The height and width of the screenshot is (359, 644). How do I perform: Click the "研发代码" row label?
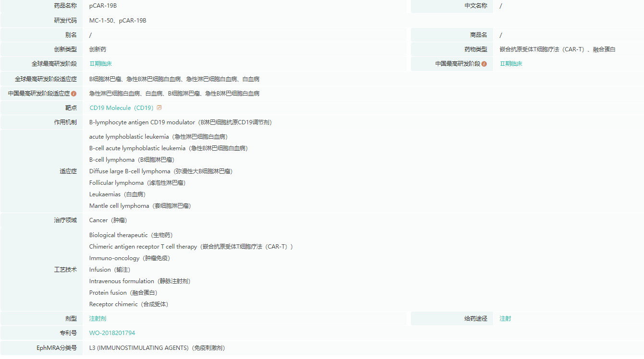pyautogui.click(x=65, y=21)
